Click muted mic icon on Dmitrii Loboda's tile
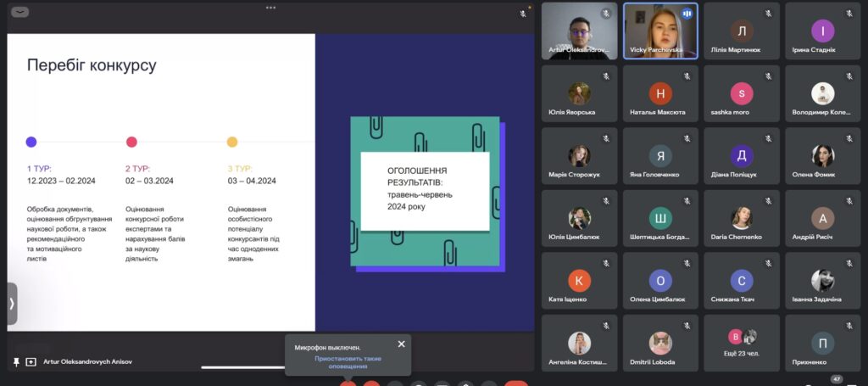The width and height of the screenshot is (868, 386). pyautogui.click(x=687, y=325)
